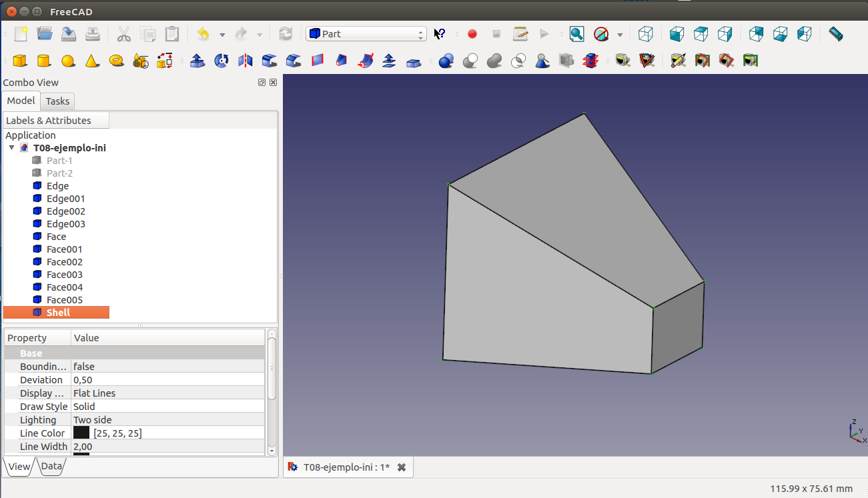Apply the boolean Union tool
The image size is (868, 498).
[494, 61]
